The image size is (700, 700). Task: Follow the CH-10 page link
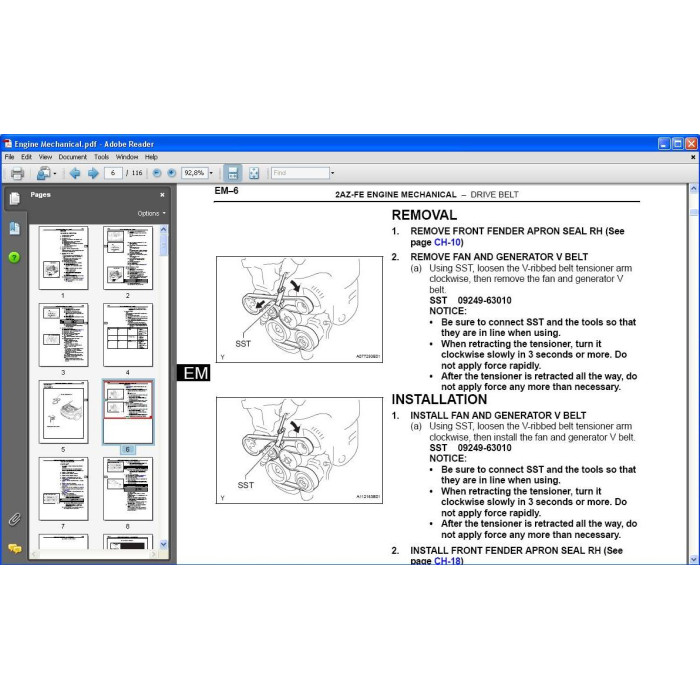tap(447, 242)
